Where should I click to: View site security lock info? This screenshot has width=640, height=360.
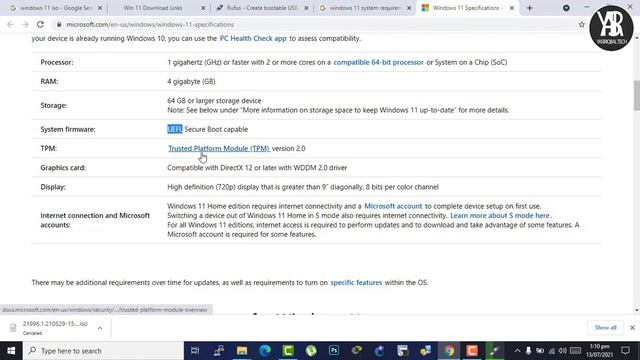coord(59,24)
